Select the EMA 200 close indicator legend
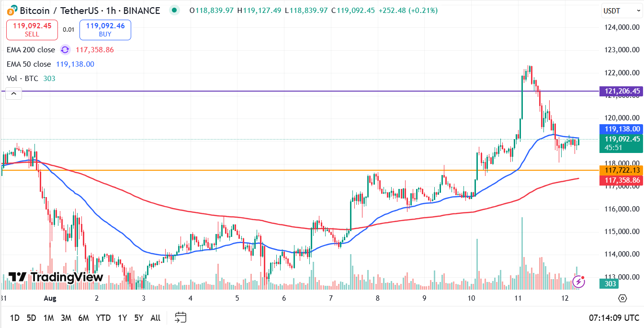Viewport: 644px width, 328px height. tap(31, 50)
